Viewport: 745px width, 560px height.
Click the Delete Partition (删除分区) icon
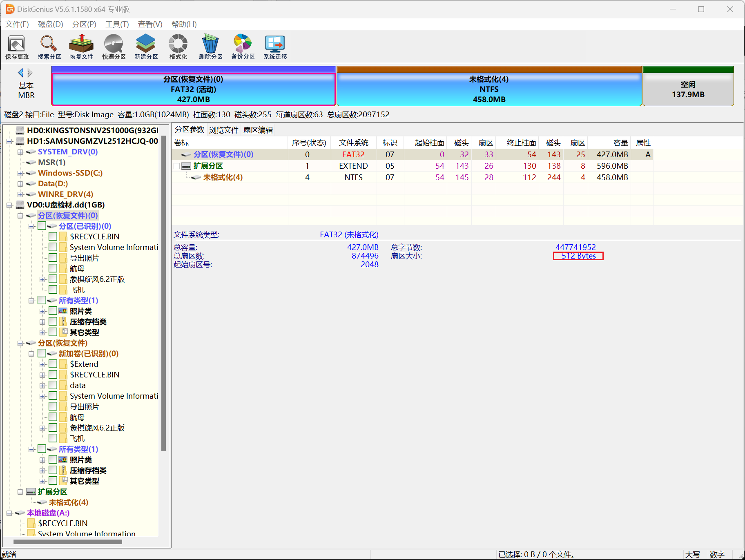(x=210, y=47)
